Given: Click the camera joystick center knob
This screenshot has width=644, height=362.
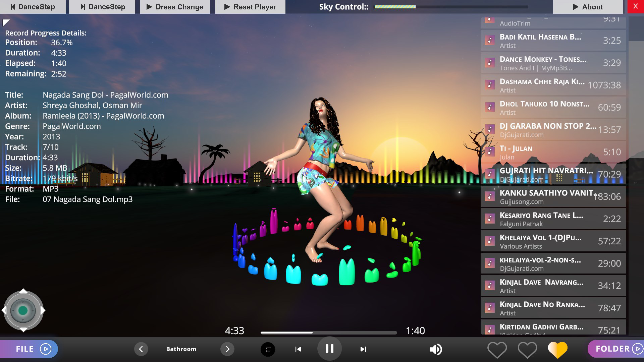Looking at the screenshot, I should tap(23, 310).
